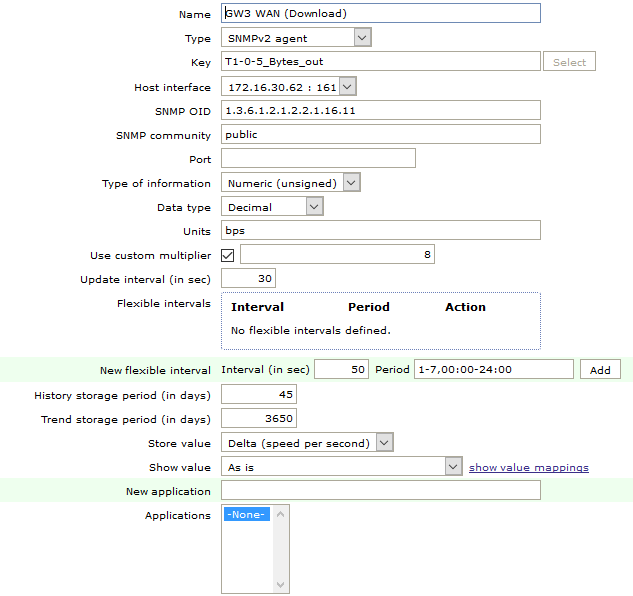Open the show value mappings link
This screenshot has width=633, height=596.
529,467
